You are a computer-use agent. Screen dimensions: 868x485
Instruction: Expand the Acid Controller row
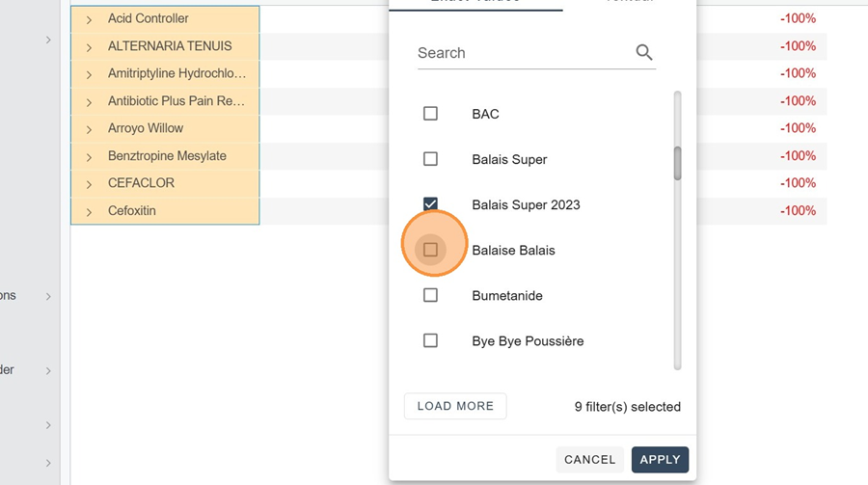pyautogui.click(x=89, y=19)
